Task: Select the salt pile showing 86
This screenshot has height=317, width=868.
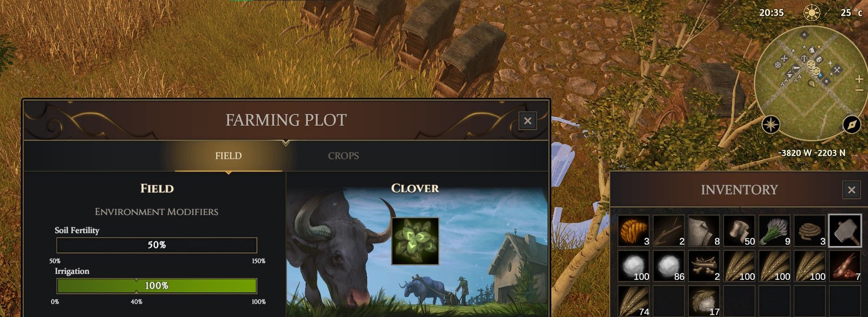Action: 669,266
